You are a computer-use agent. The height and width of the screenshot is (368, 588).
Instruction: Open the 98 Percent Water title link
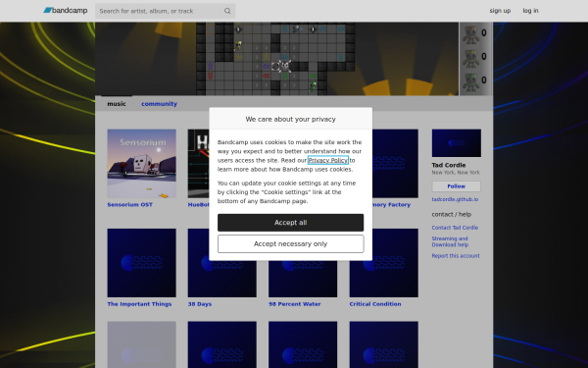click(295, 304)
